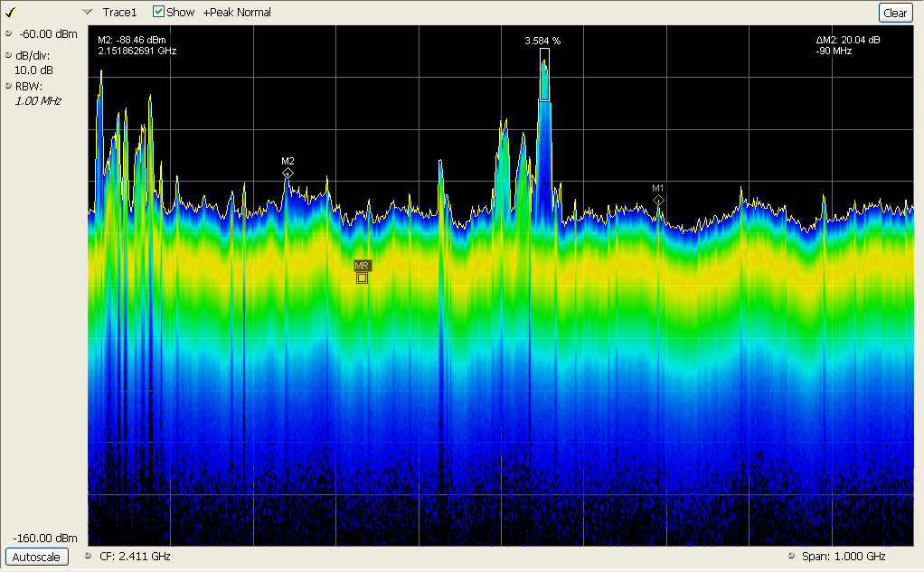Screen dimensions: 924x572
Task: Select the M2 marker diamond on trace
Action: 288,173
